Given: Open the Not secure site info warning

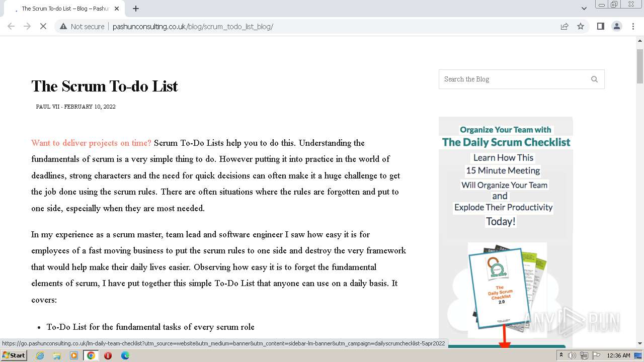Looking at the screenshot, I should tap(82, 27).
